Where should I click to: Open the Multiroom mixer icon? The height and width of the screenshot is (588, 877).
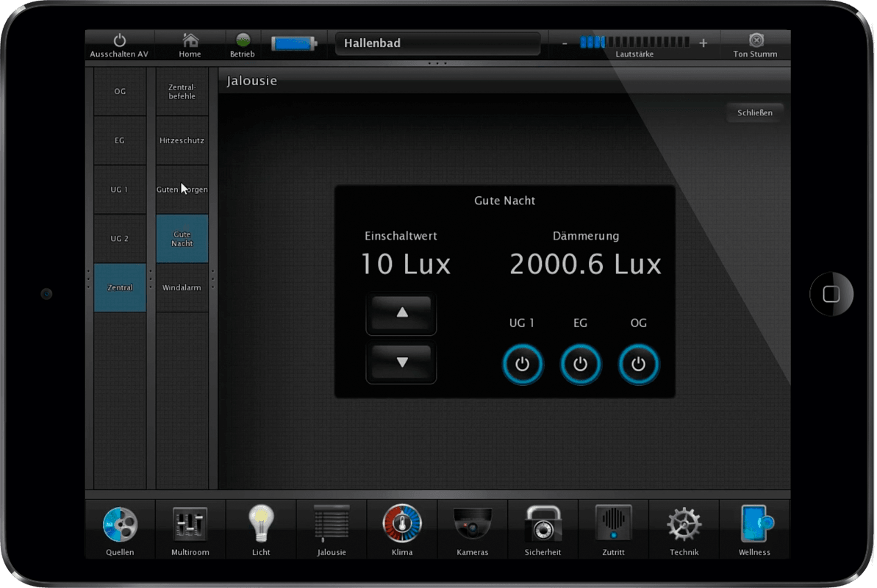(x=190, y=525)
